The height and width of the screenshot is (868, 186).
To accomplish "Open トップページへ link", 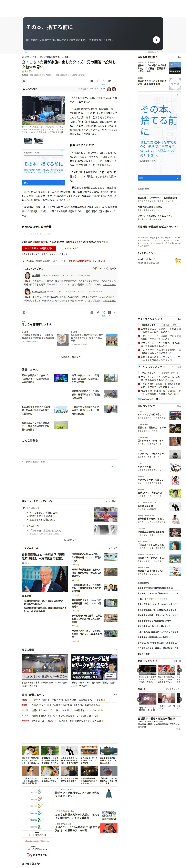I will 111,548.
